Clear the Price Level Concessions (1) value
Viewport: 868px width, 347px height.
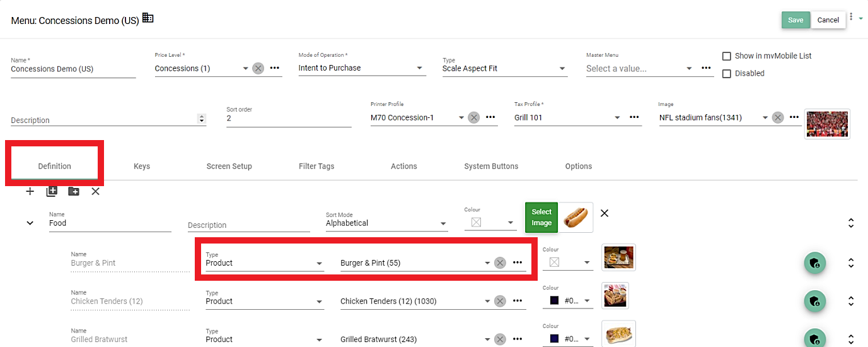click(x=258, y=68)
